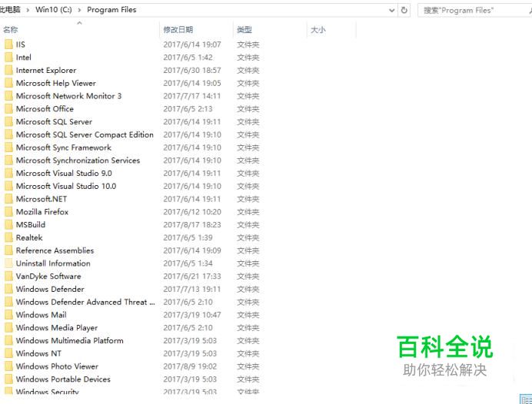Click the Microsoft Help Viewer folder icon
The width and height of the screenshot is (532, 404).
[8, 83]
